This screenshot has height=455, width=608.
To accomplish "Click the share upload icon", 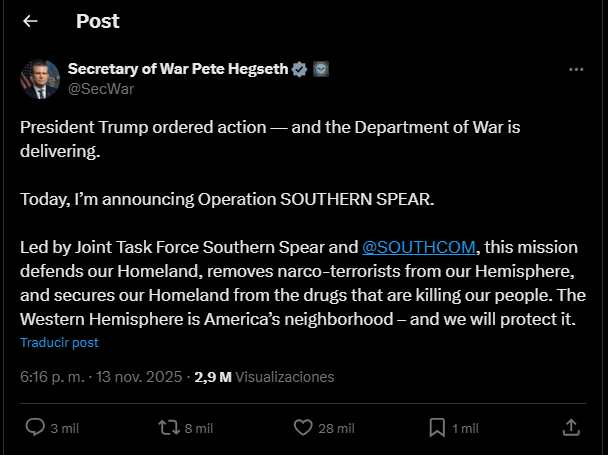I will pyautogui.click(x=571, y=427).
